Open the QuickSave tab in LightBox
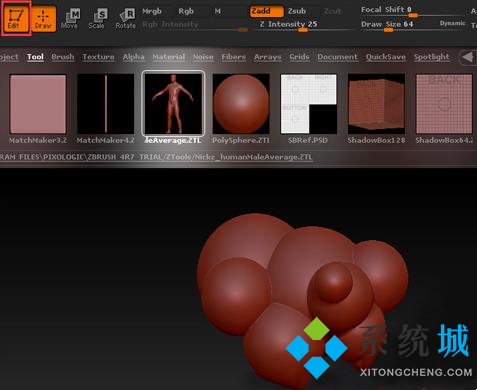477x390 pixels. (386, 57)
